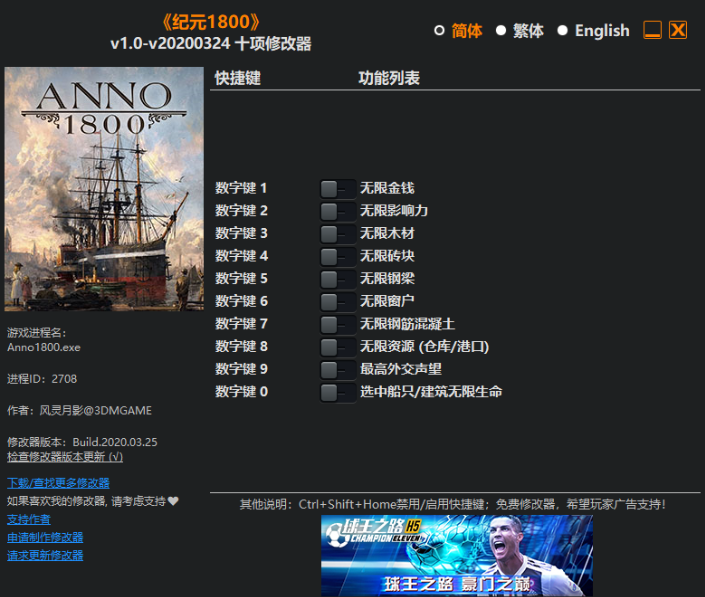
Task: Open the 球王之路 advertisement banner
Action: coord(457,556)
